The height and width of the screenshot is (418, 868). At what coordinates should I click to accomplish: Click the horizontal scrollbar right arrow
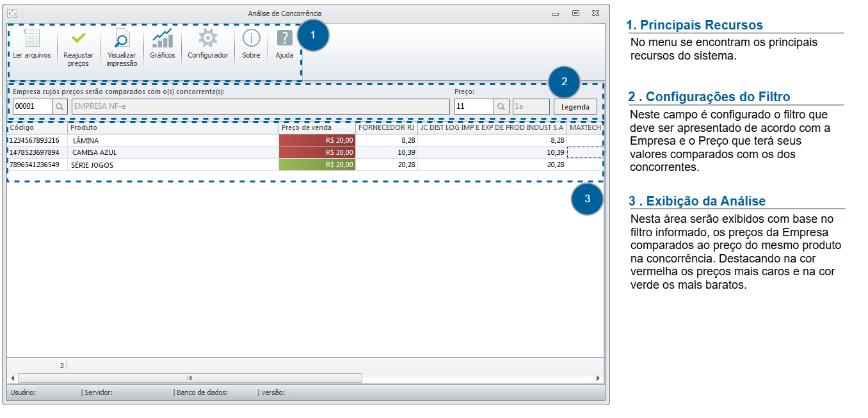click(598, 378)
